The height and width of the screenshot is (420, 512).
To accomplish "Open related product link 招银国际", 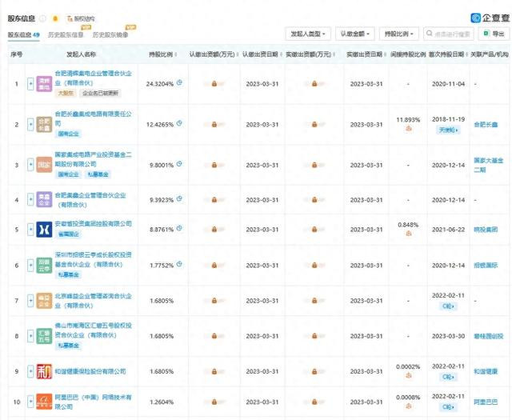I will [x=486, y=265].
